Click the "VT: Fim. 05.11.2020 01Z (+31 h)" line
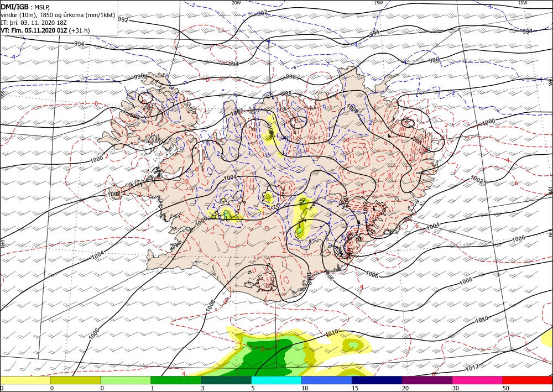The height and width of the screenshot is (392, 553). pos(45,30)
